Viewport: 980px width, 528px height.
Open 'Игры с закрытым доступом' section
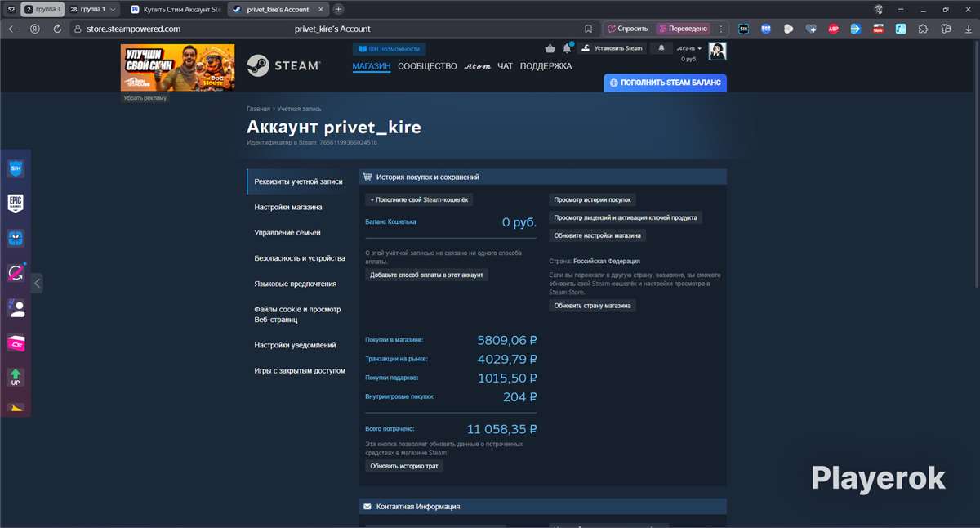click(298, 371)
